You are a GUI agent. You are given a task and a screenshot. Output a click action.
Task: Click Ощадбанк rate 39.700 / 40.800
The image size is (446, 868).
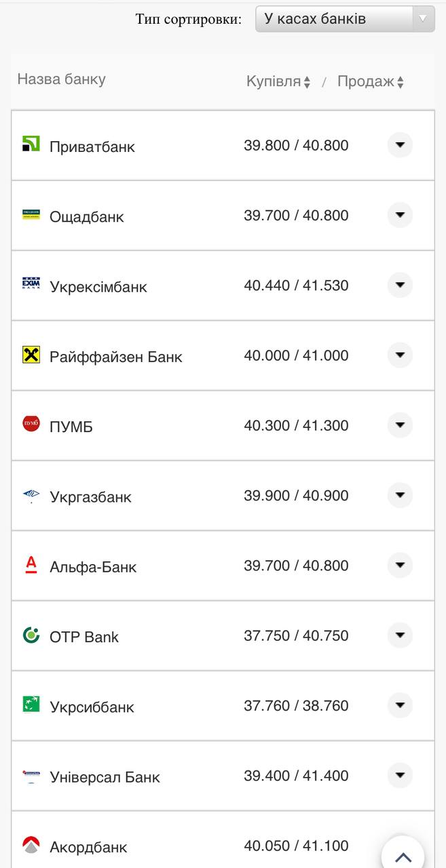click(x=296, y=216)
